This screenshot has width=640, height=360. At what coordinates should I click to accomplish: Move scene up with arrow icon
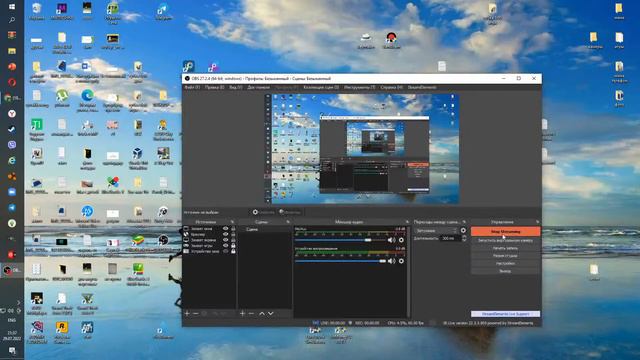tap(262, 313)
